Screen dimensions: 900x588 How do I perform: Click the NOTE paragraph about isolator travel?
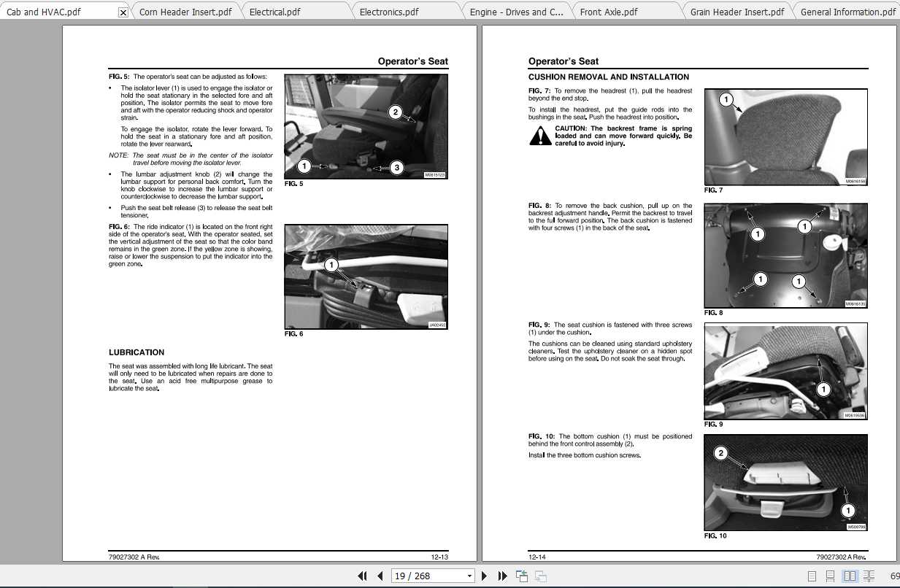(x=191, y=159)
